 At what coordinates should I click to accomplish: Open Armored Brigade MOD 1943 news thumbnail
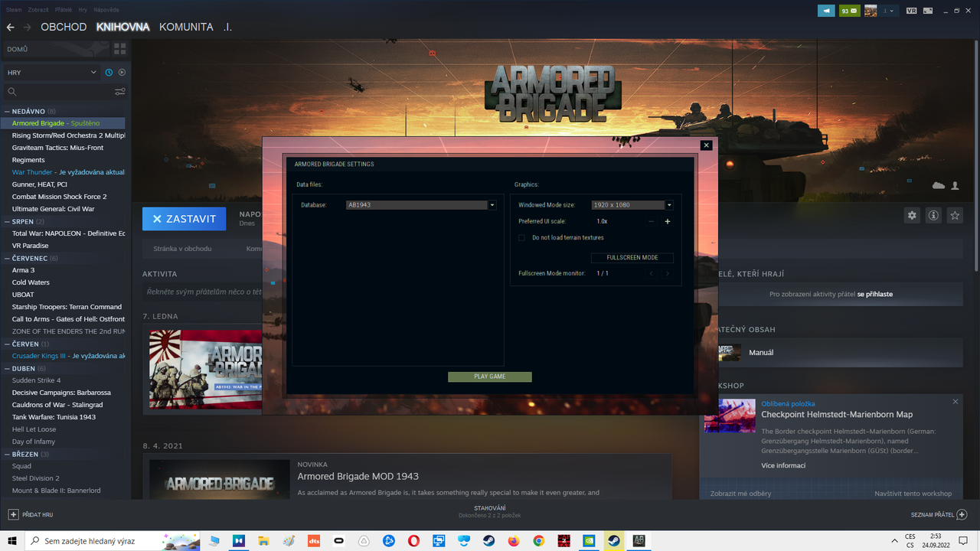(220, 479)
